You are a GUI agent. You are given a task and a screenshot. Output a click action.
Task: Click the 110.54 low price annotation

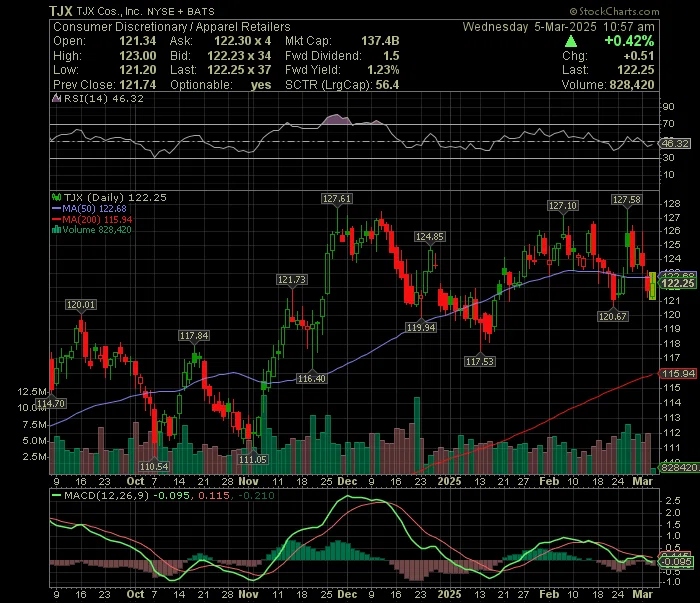[x=154, y=467]
